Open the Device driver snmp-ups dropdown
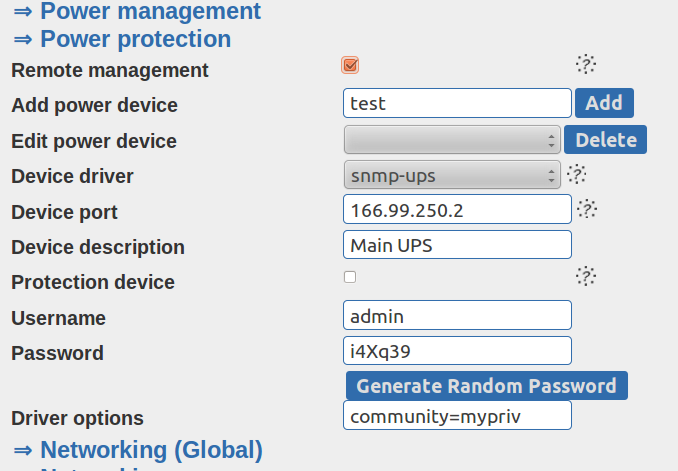Viewport: 678px width, 471px height. tap(452, 175)
